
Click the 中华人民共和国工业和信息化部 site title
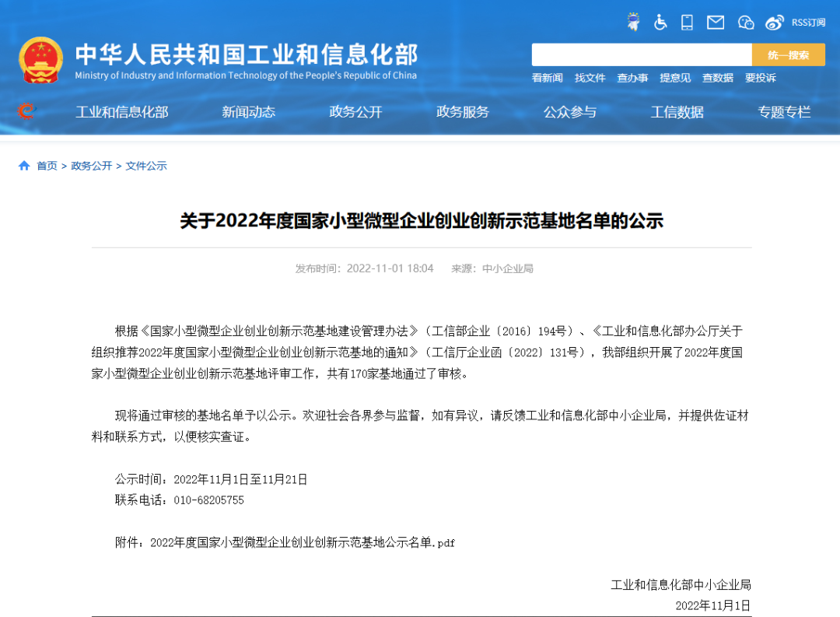247,54
